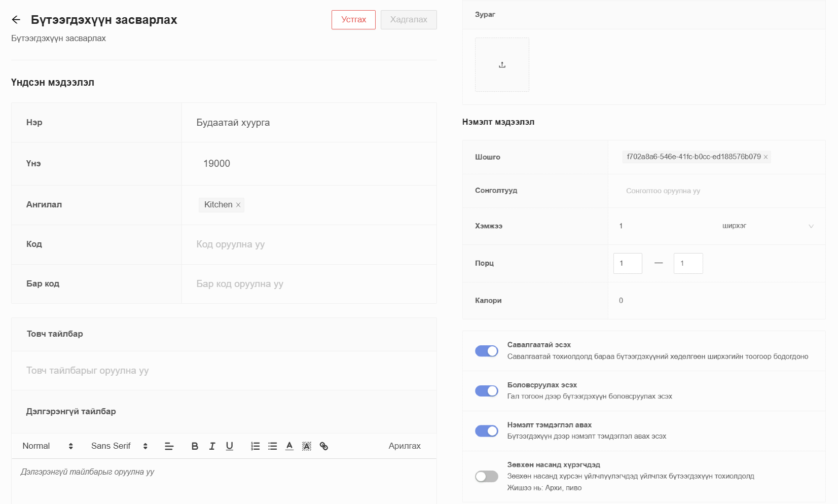Image resolution: width=838 pixels, height=504 pixels.
Task: Toggle underline formatting in editor
Action: pyautogui.click(x=230, y=446)
